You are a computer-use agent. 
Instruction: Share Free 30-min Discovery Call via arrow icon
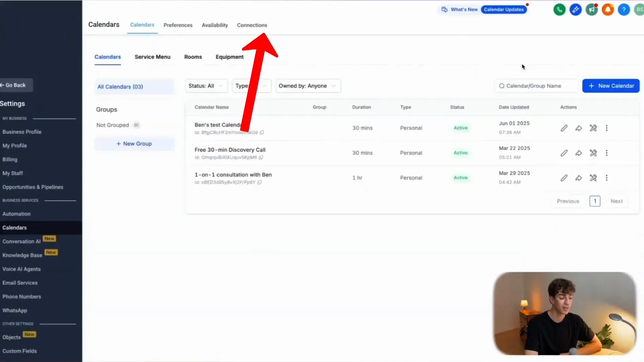click(x=579, y=153)
